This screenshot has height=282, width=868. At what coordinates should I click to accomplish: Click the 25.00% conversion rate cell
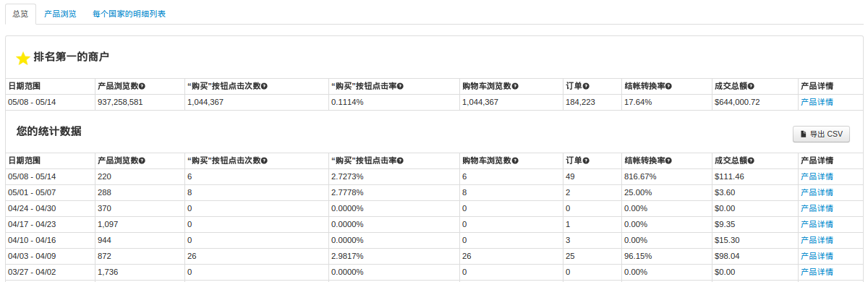(x=637, y=192)
